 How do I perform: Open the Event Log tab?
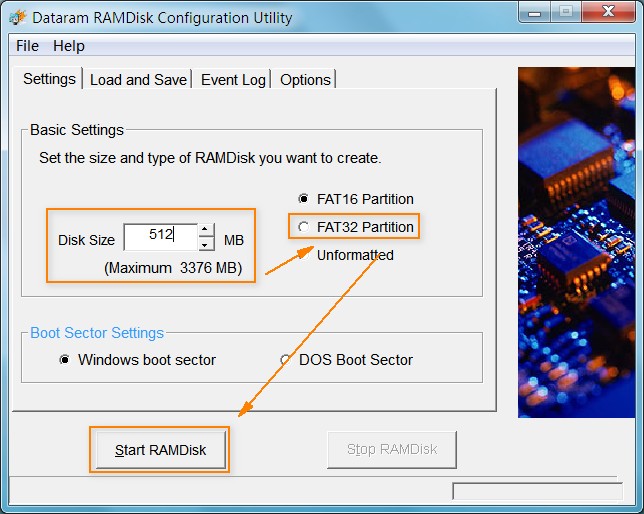[233, 80]
